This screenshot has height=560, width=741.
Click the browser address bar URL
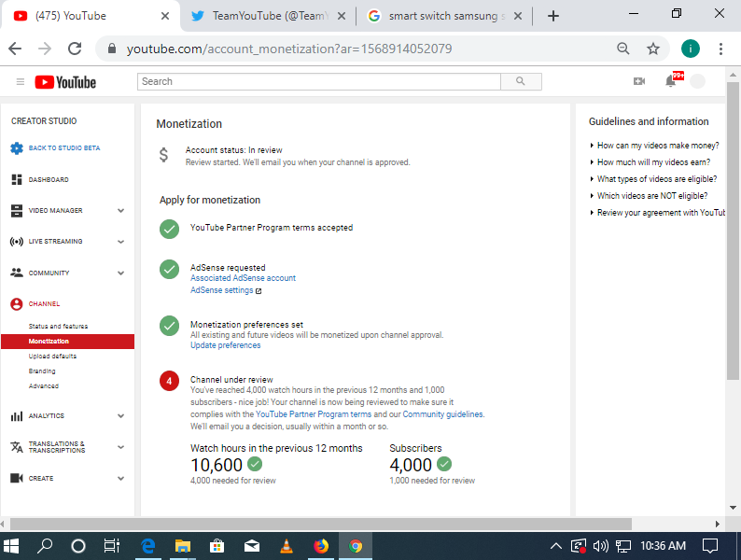tap(289, 49)
